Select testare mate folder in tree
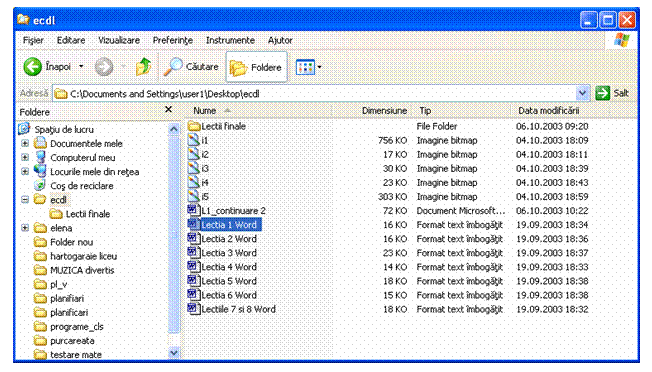 76,355
